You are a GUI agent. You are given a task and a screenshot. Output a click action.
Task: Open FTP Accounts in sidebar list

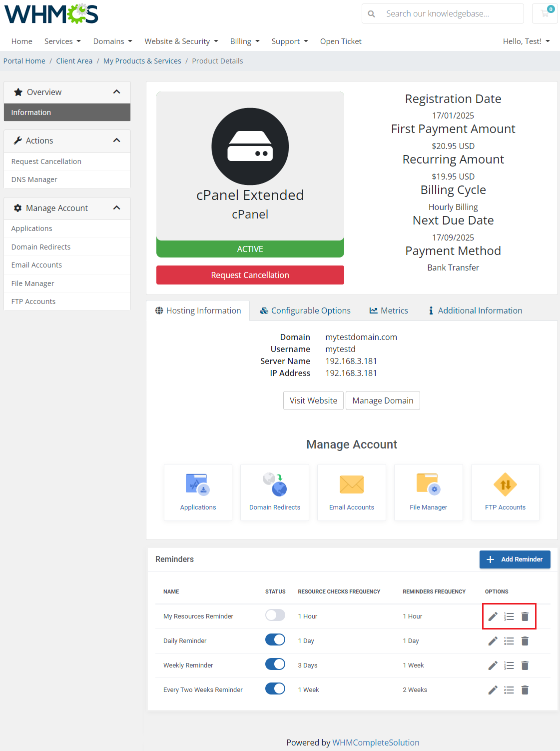(67, 301)
